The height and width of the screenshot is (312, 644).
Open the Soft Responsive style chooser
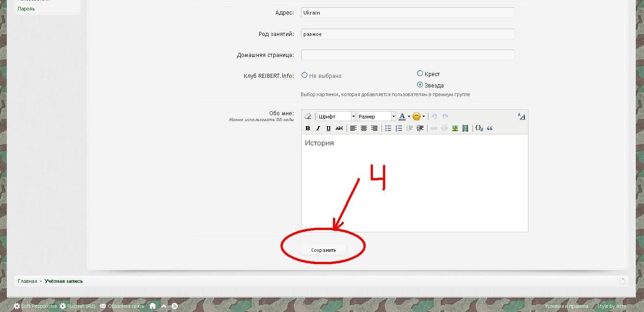point(35,306)
